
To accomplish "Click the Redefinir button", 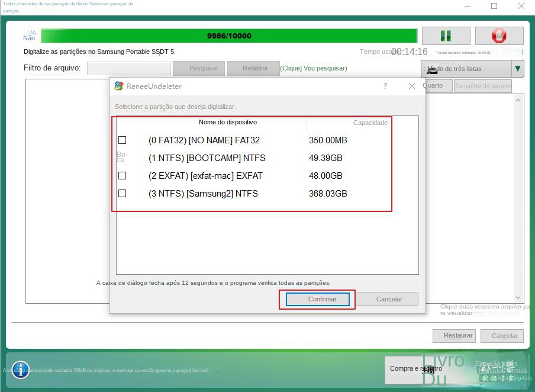I will click(253, 68).
